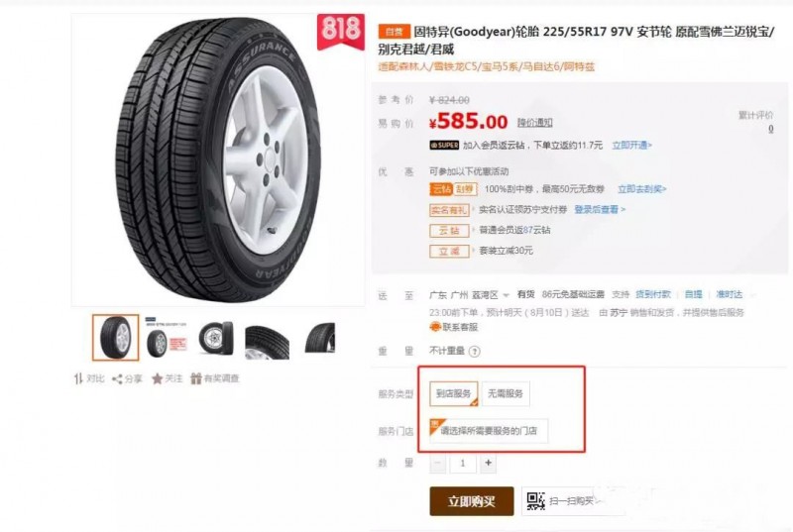Click the 立即去刮奖 scratch prize link
This screenshot has width=793, height=532.
pyautogui.click(x=641, y=189)
